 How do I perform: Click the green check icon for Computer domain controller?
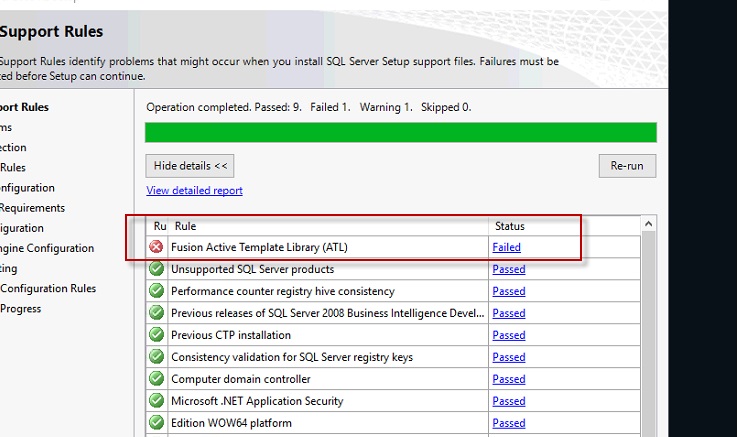click(x=156, y=379)
